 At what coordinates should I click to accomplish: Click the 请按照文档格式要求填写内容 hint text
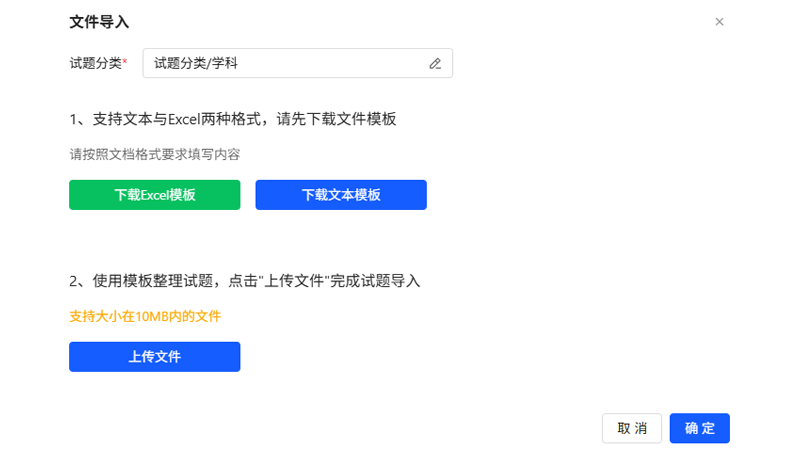[154, 154]
